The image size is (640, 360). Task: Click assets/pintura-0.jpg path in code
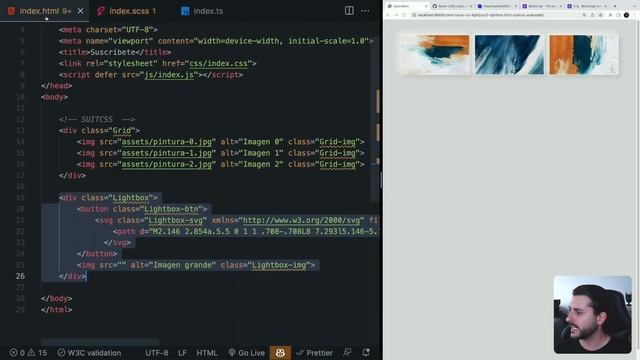click(x=167, y=142)
